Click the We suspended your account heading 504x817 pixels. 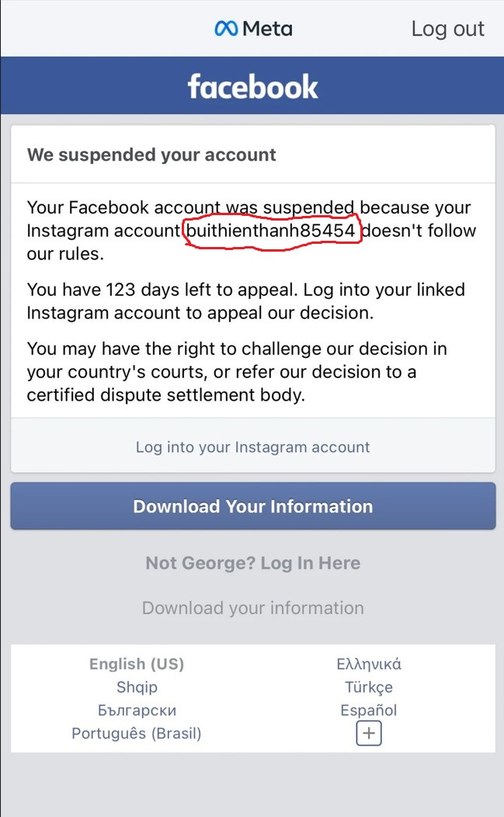(151, 155)
